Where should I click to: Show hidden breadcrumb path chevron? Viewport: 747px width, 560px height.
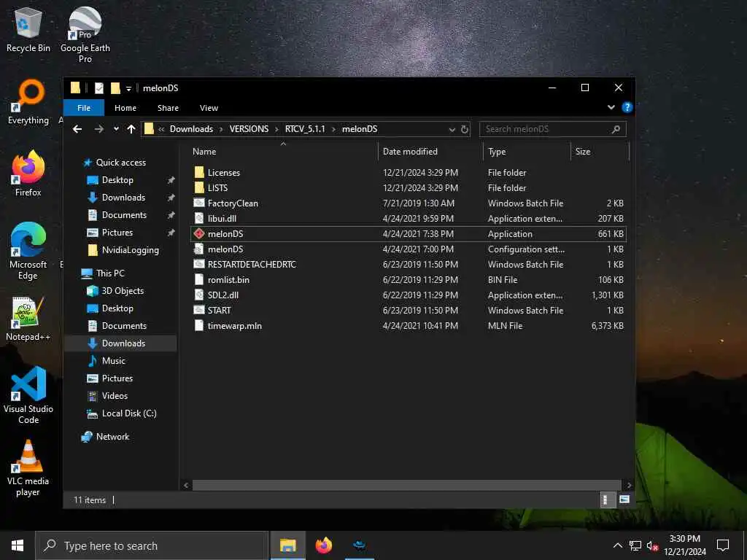(161, 129)
